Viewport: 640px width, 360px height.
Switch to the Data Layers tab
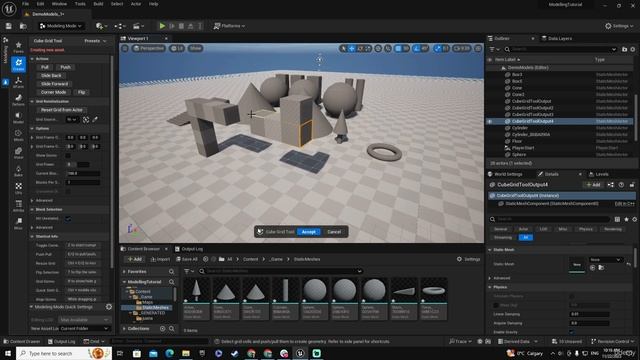coord(557,38)
